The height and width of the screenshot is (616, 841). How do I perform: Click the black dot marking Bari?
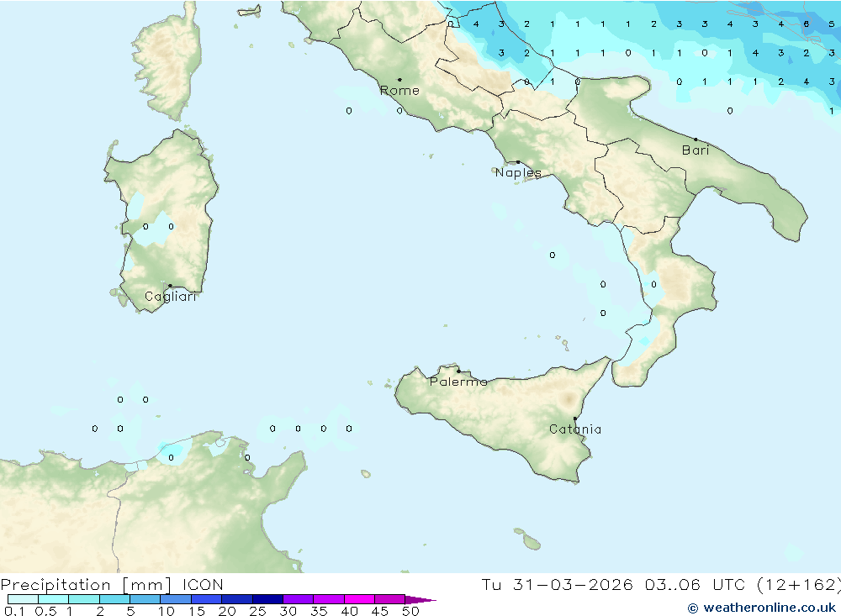696,140
